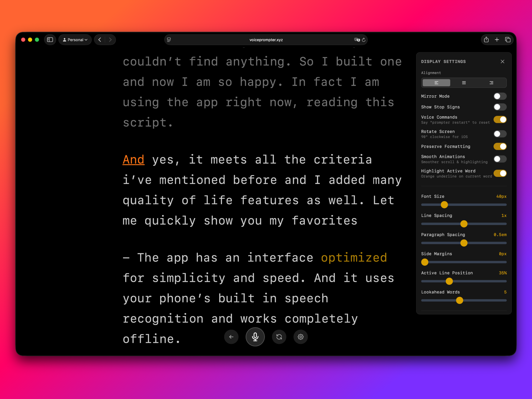Select right text alignment
Screen dimensions: 532x399
(491, 83)
